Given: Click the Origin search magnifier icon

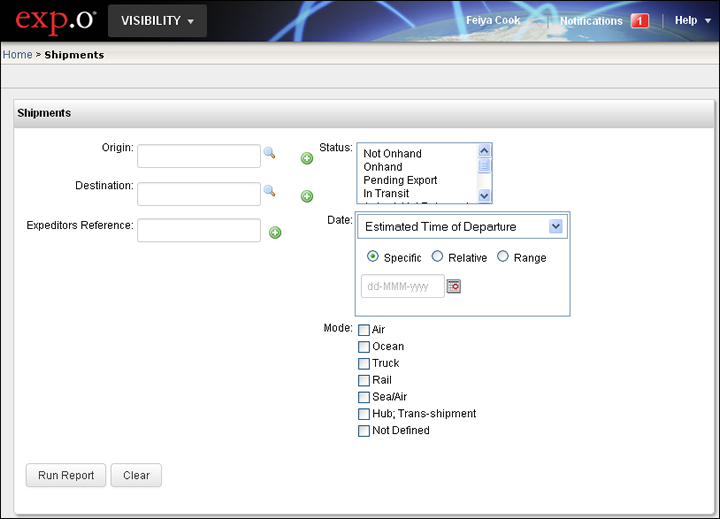Looking at the screenshot, I should 269,154.
